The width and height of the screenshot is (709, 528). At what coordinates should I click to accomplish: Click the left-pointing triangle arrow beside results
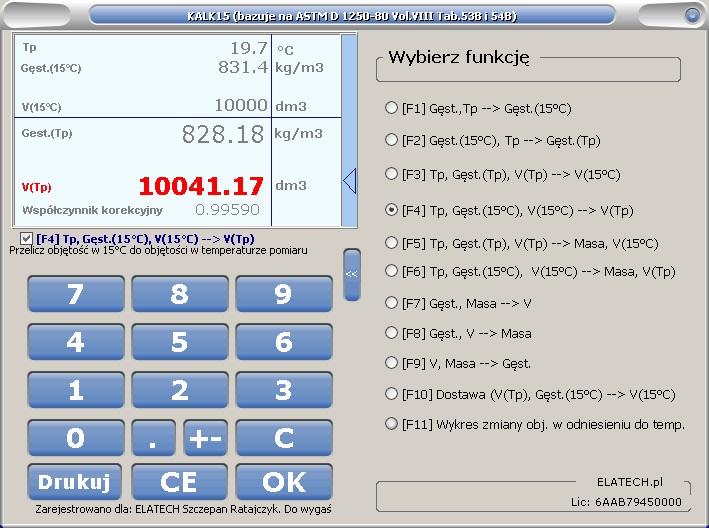click(x=350, y=181)
